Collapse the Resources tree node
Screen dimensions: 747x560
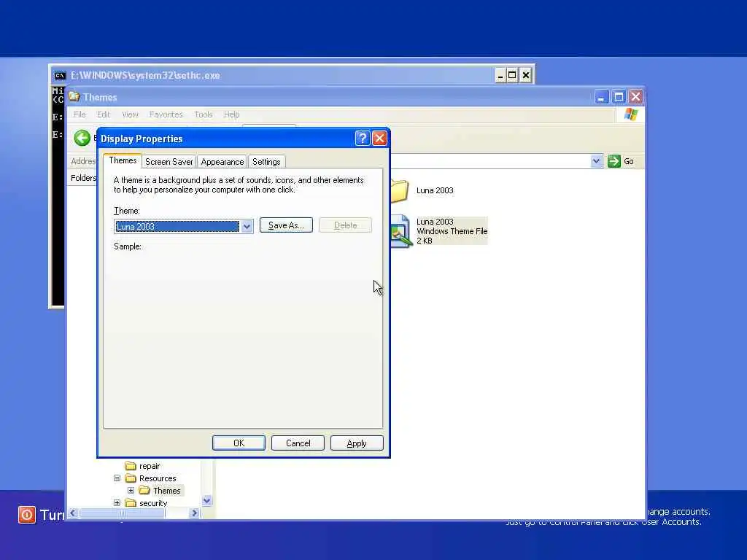click(117, 478)
